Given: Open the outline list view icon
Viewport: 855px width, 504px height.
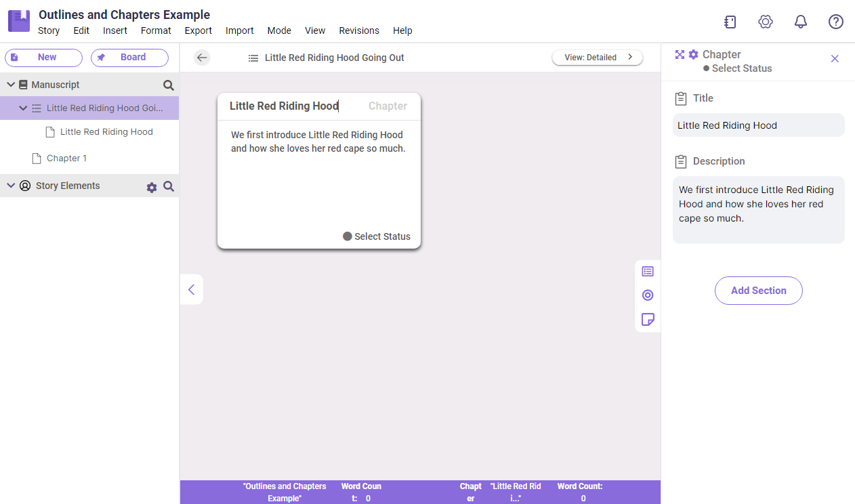Looking at the screenshot, I should (x=648, y=271).
